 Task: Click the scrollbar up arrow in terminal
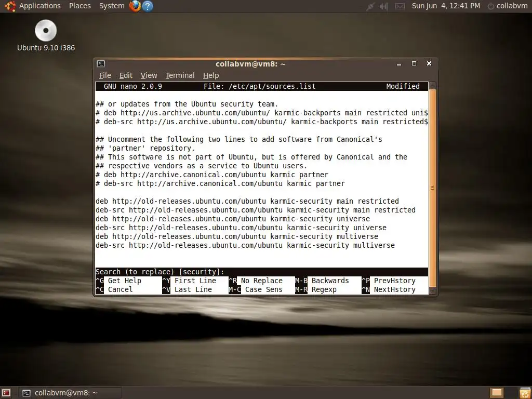[x=432, y=85]
